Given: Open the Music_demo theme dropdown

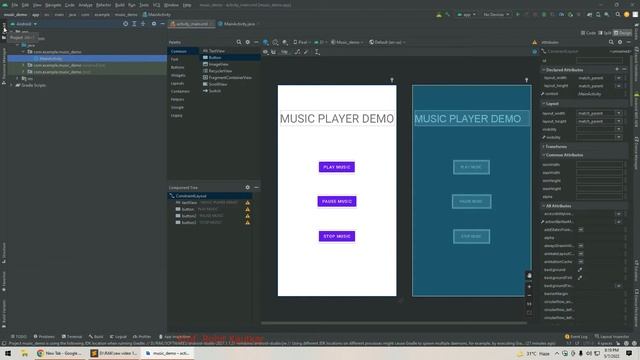Looking at the screenshot, I should [x=347, y=42].
